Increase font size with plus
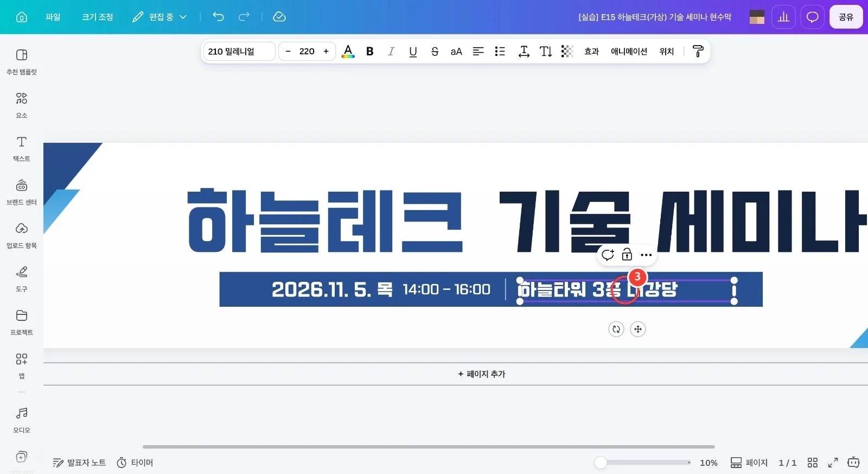The image size is (868, 474). (x=326, y=52)
